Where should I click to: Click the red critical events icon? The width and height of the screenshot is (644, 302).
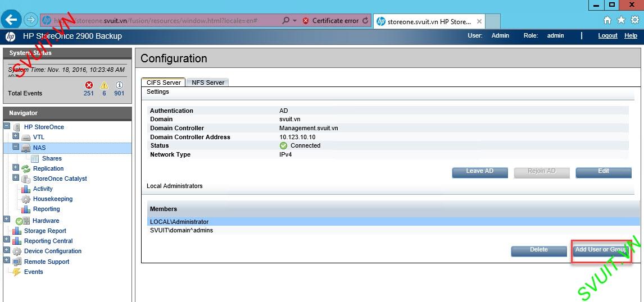coord(89,85)
